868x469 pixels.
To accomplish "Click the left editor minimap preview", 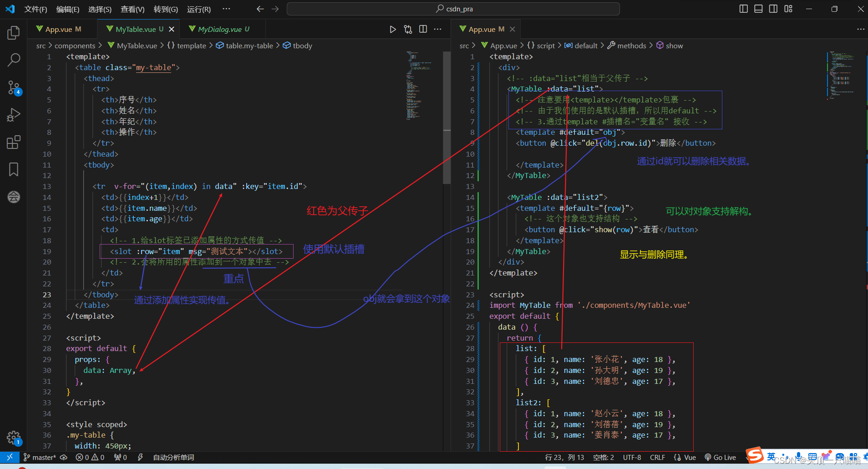I will click(419, 86).
